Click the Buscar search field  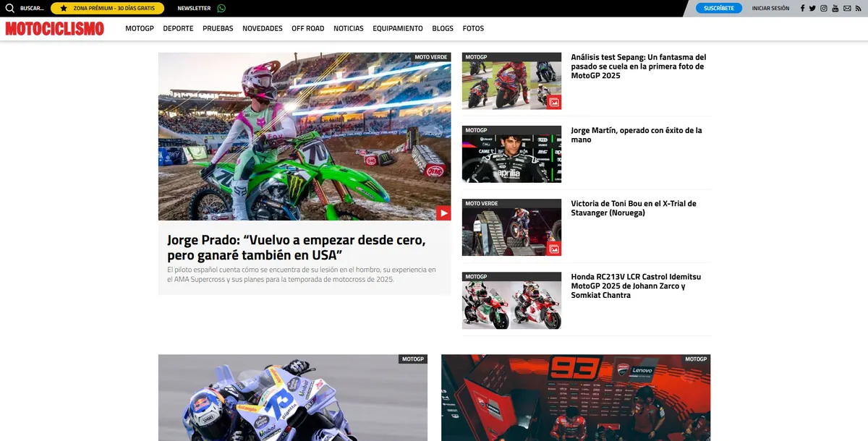click(x=32, y=8)
